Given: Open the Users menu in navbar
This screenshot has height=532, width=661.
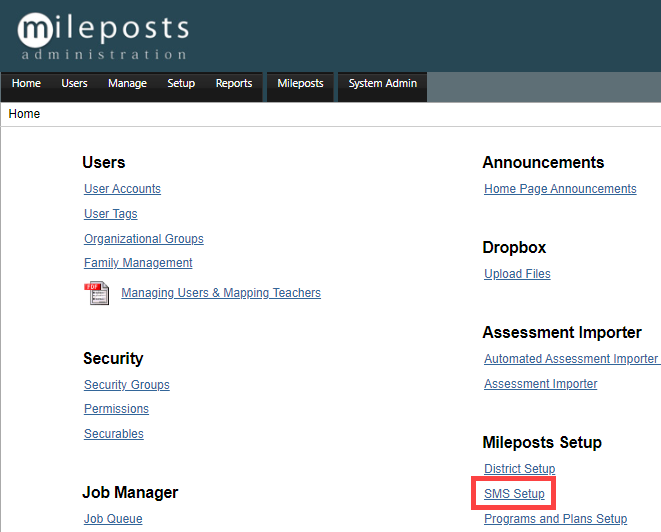Looking at the screenshot, I should [74, 83].
